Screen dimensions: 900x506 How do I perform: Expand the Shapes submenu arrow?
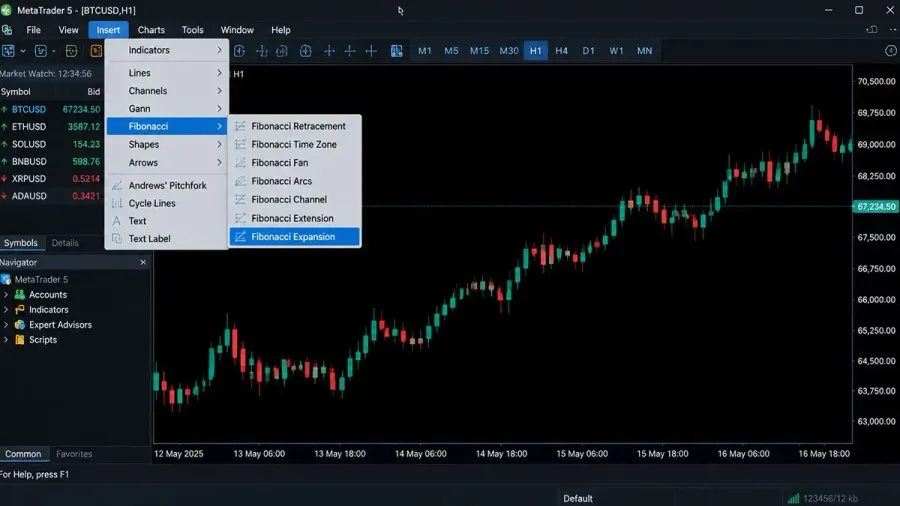point(219,145)
